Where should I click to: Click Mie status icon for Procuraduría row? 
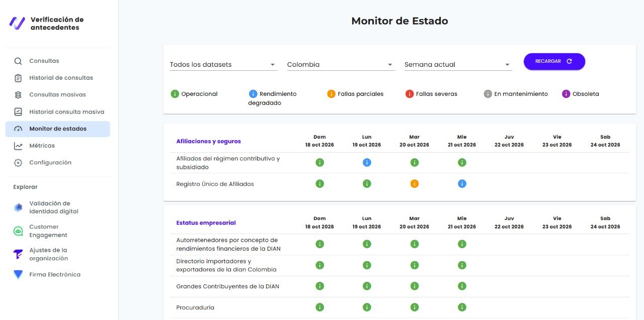[x=462, y=307]
